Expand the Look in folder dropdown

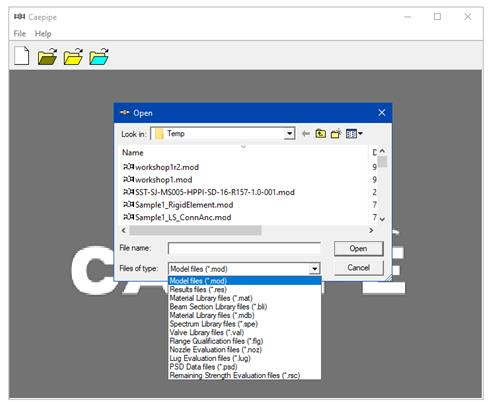coord(290,134)
